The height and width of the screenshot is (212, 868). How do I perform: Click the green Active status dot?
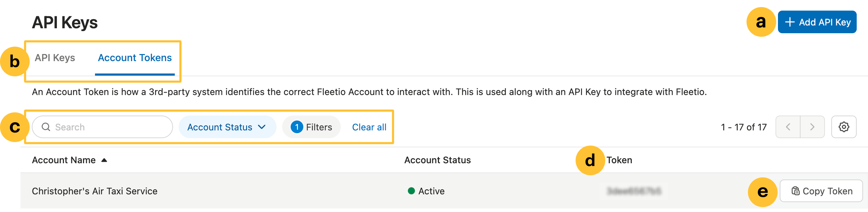[411, 191]
